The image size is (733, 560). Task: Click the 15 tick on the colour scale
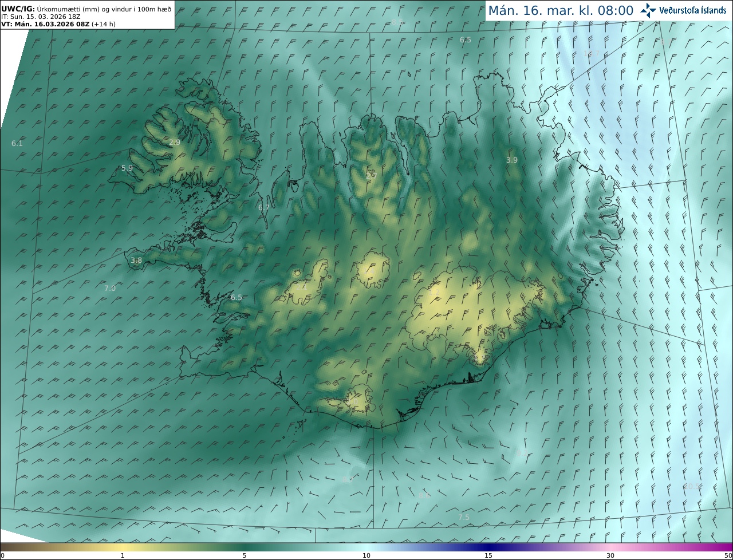[x=488, y=555]
